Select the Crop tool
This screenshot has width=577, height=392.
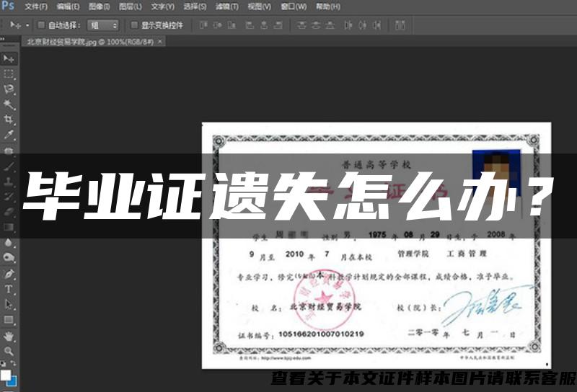tap(9, 120)
